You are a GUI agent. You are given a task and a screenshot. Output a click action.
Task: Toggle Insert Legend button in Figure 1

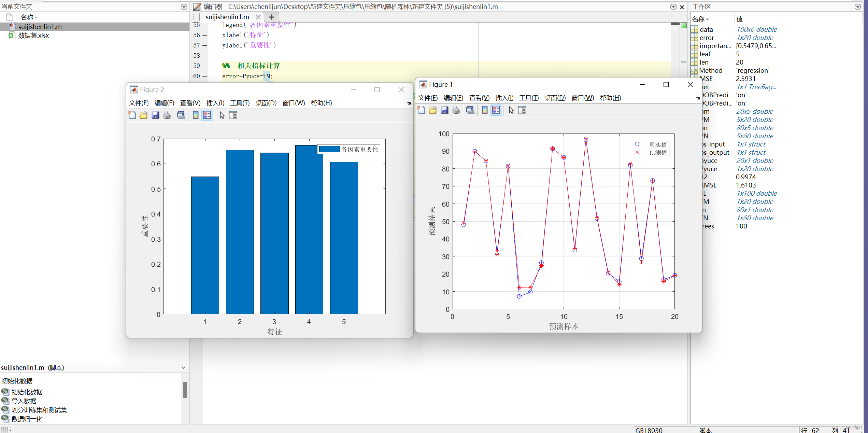point(496,110)
